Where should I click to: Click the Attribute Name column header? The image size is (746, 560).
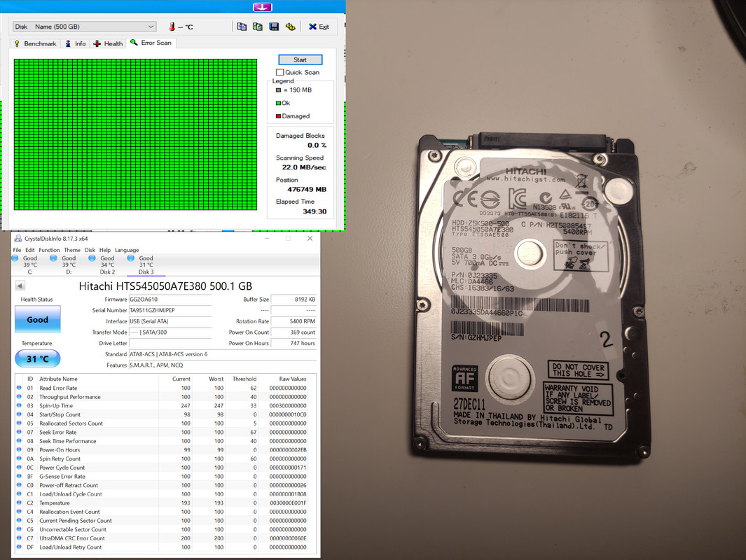58,379
